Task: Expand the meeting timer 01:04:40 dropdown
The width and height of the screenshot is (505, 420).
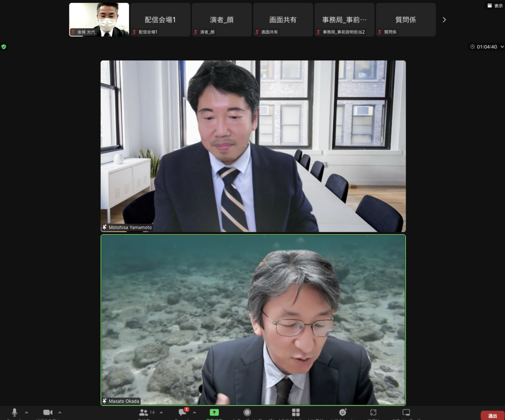Action: (x=502, y=47)
